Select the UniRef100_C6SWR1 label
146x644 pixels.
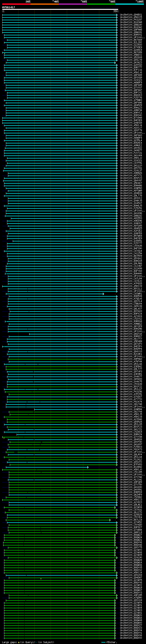131,294
